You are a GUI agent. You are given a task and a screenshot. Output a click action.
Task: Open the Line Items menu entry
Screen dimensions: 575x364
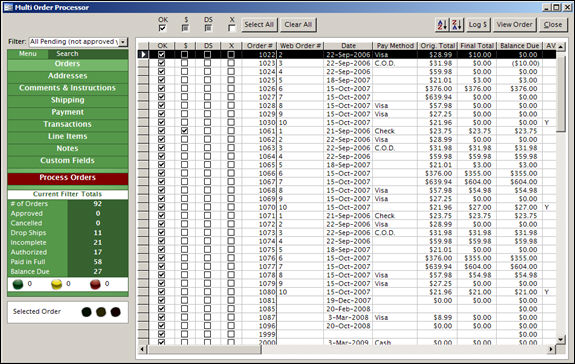67,136
